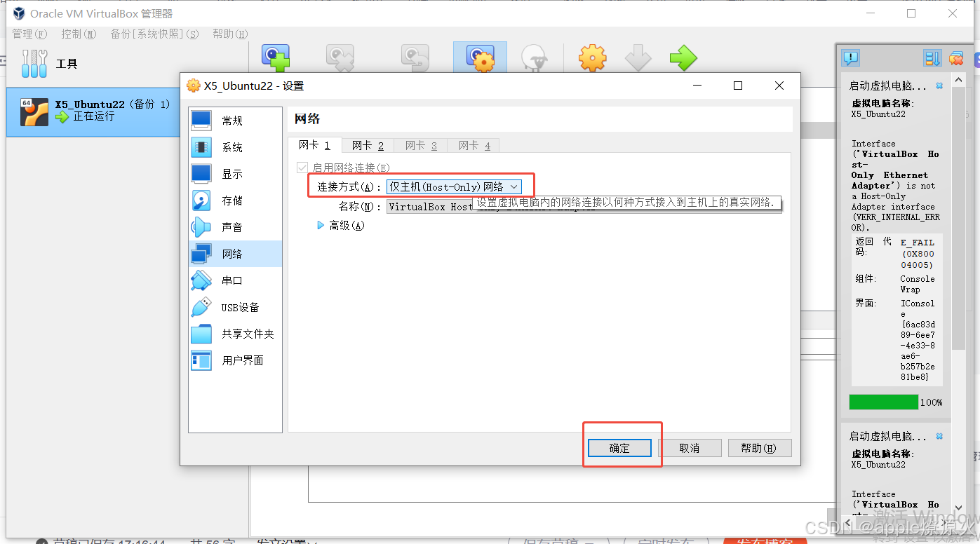980x544 pixels.
Task: Click the 正在运行 status text
Action: [93, 116]
